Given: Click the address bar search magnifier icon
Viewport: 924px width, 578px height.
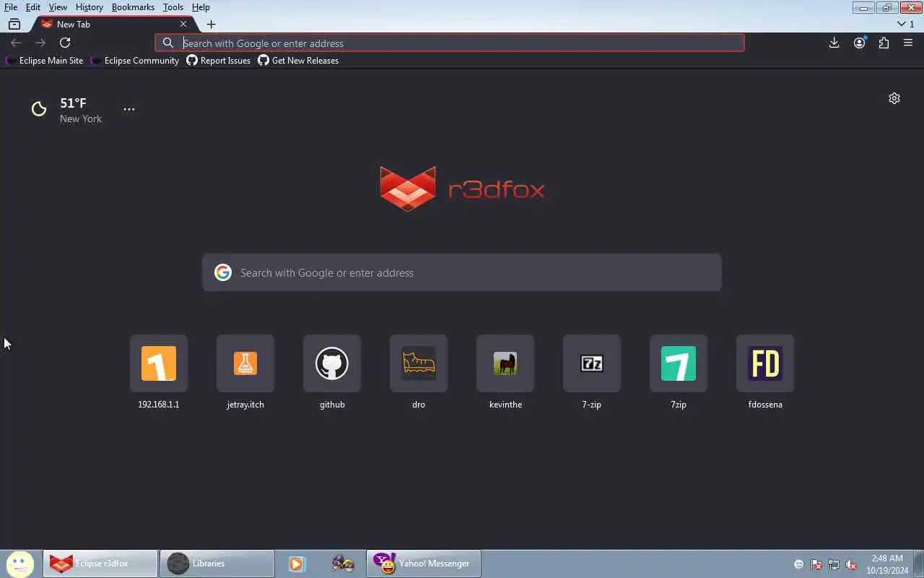Looking at the screenshot, I should click(x=168, y=43).
